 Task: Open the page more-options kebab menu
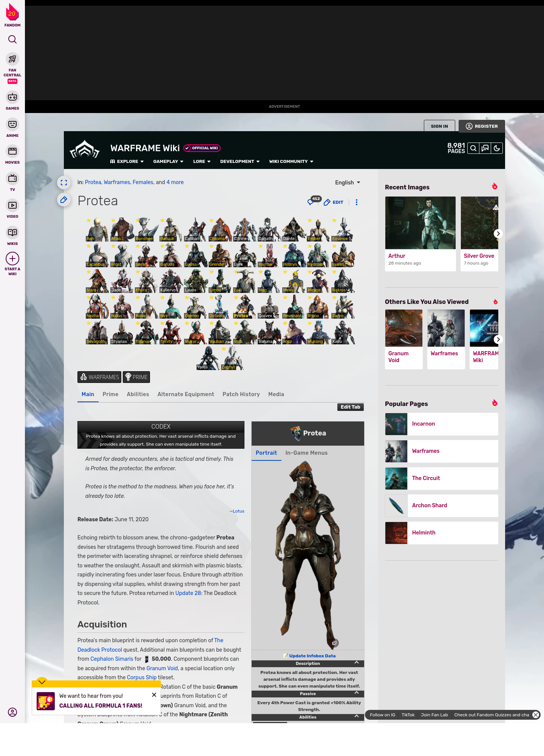coord(357,202)
